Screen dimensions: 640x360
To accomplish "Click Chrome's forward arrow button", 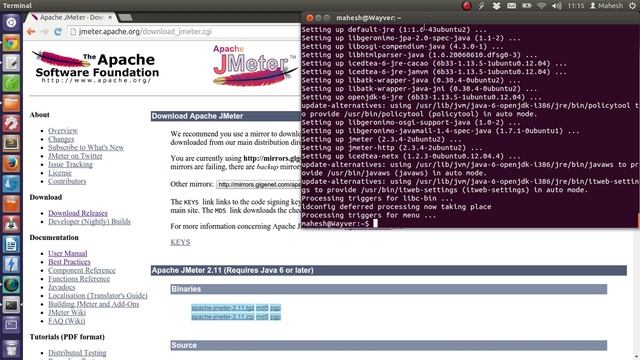I will [44, 32].
